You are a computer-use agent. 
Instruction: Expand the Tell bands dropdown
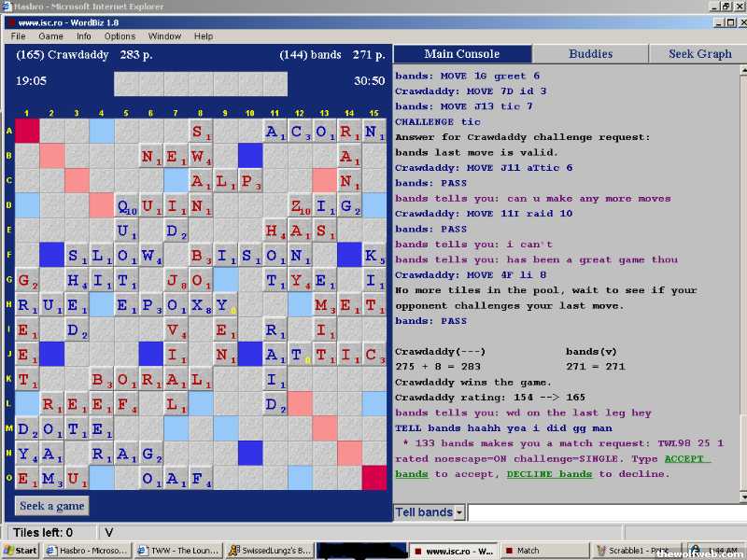pos(458,512)
